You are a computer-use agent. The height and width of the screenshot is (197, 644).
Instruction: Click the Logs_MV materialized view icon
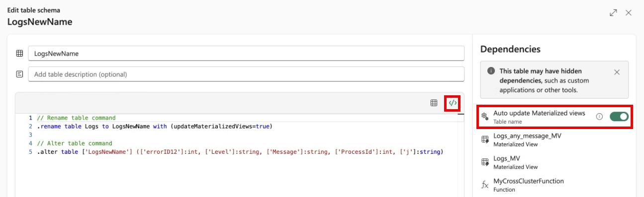pyautogui.click(x=485, y=163)
